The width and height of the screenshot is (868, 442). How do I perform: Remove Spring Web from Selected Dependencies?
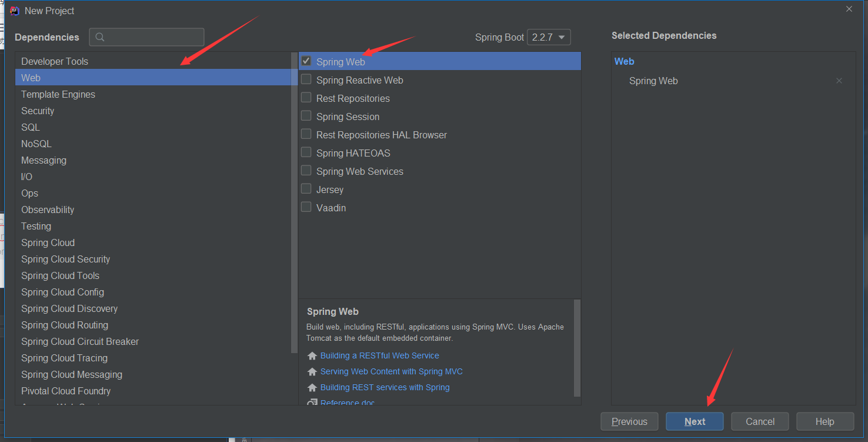tap(839, 81)
